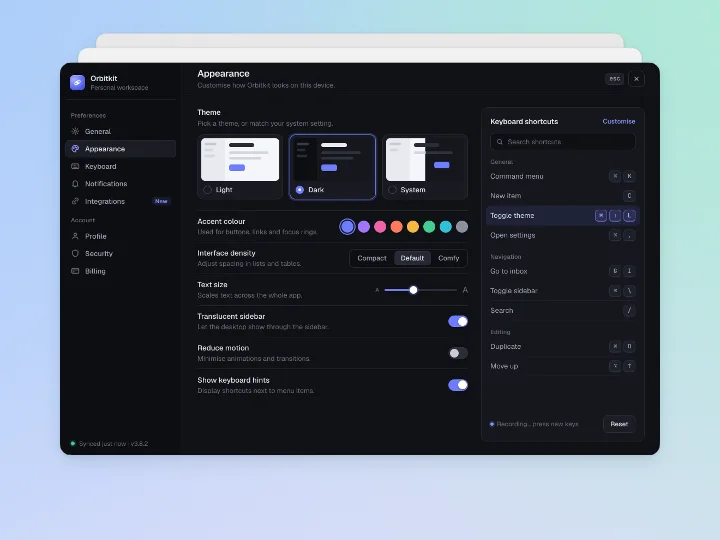Choose the cyan accent colour

[446, 226]
